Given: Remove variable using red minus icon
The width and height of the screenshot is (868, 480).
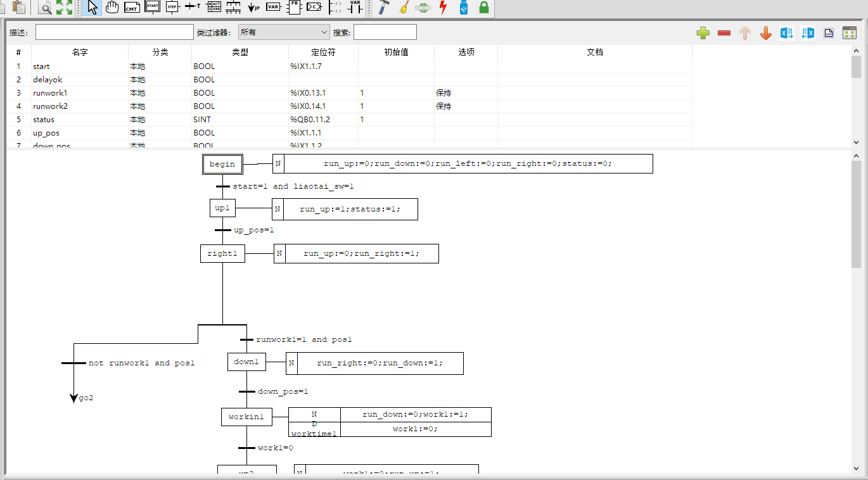Looking at the screenshot, I should (724, 34).
